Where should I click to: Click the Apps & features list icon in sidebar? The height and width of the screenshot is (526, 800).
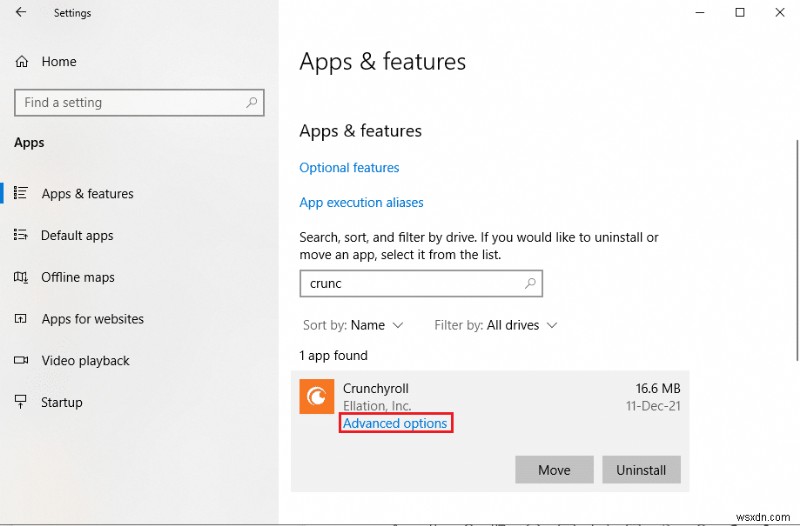click(x=20, y=193)
